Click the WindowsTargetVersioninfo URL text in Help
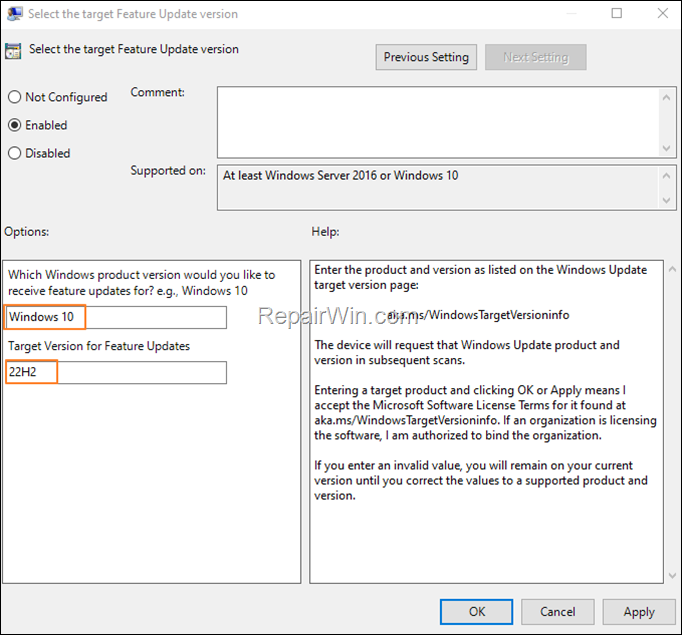Viewport: 682px width, 635px height. click(478, 314)
